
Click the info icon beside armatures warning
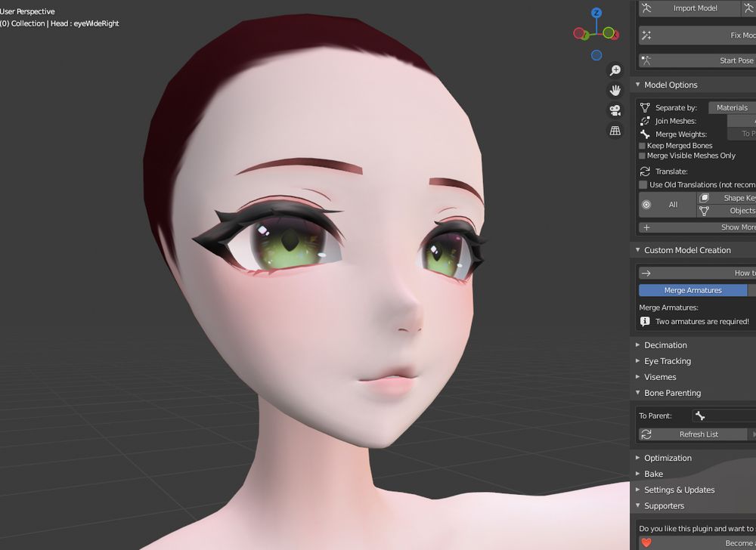pyautogui.click(x=645, y=321)
